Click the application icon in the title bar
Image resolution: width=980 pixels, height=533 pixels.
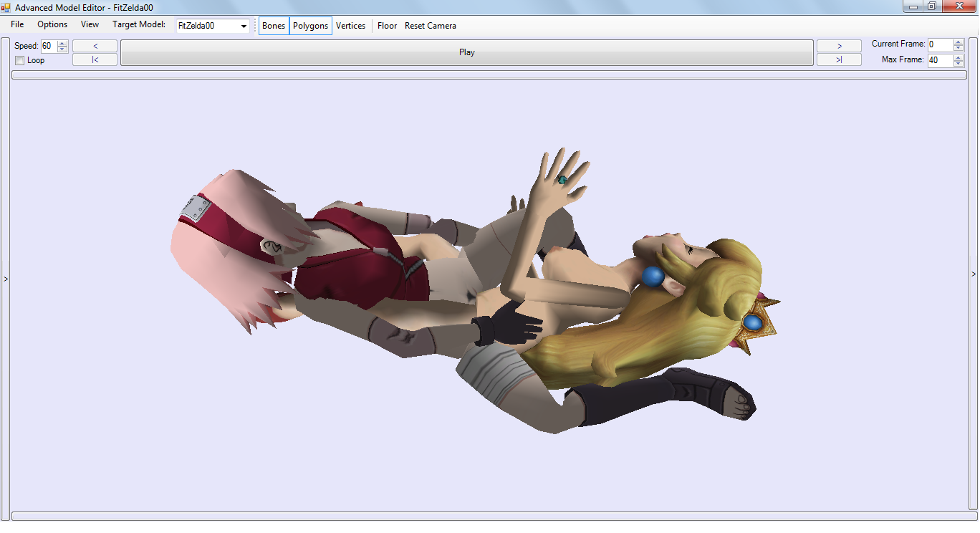[x=6, y=7]
